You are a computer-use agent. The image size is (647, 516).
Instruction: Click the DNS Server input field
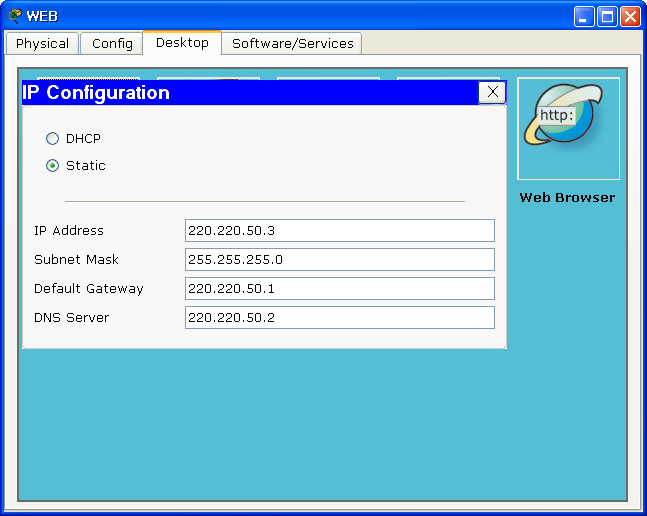click(x=340, y=318)
